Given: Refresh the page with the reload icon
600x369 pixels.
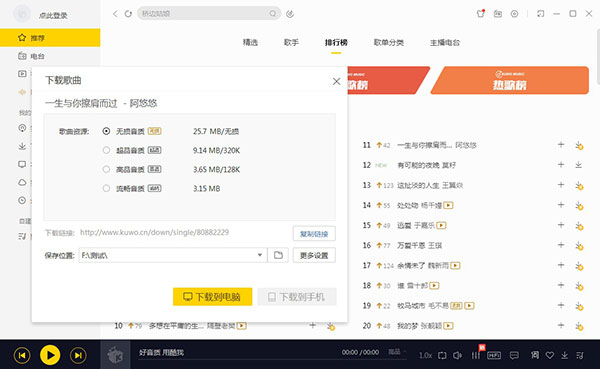Looking at the screenshot, I should click(x=128, y=14).
